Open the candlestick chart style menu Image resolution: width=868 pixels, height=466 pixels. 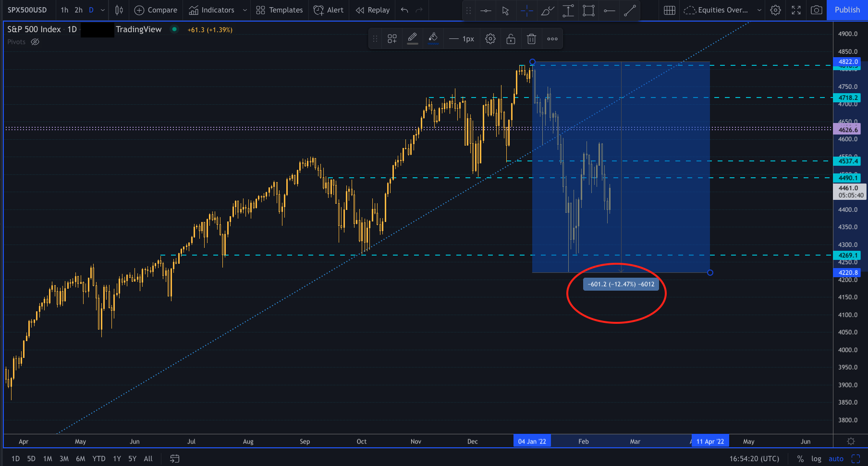(x=119, y=10)
